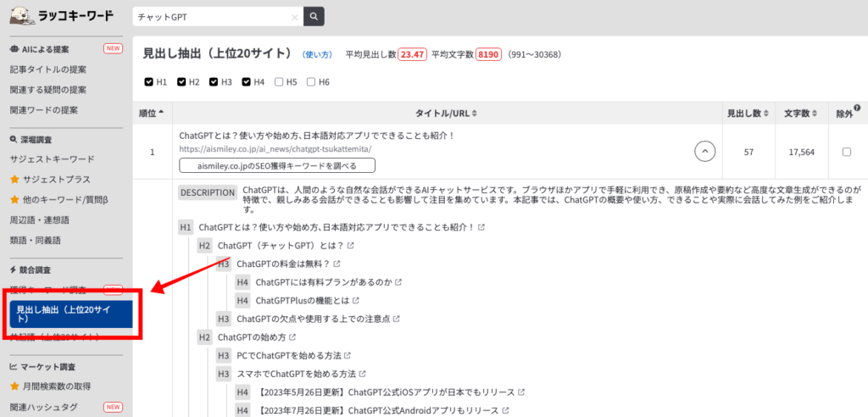Click the H4 ChatGPTPlusの機能とは heading text
The height and width of the screenshot is (417, 868).
[x=303, y=300]
